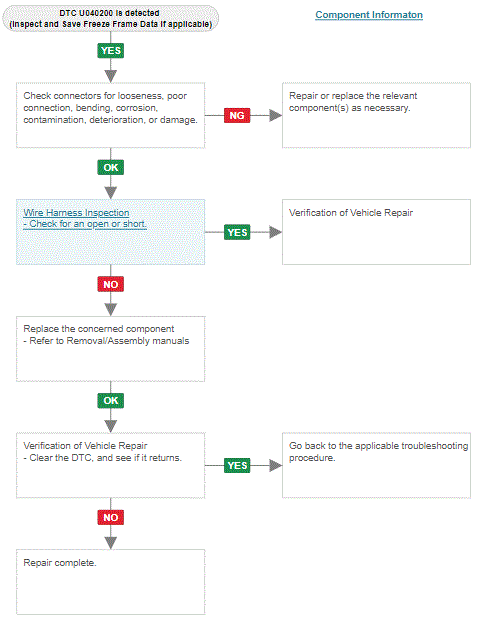Select the DTC U040200 is detected start node

pos(111,19)
